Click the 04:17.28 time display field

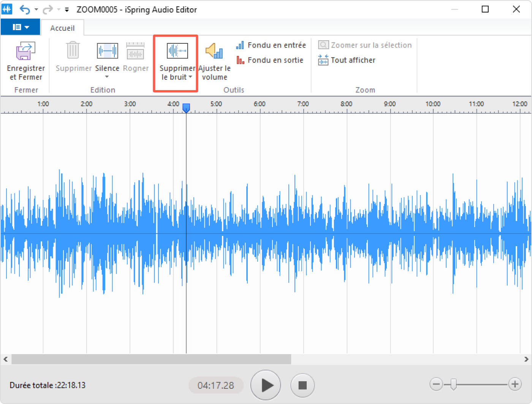(x=216, y=385)
